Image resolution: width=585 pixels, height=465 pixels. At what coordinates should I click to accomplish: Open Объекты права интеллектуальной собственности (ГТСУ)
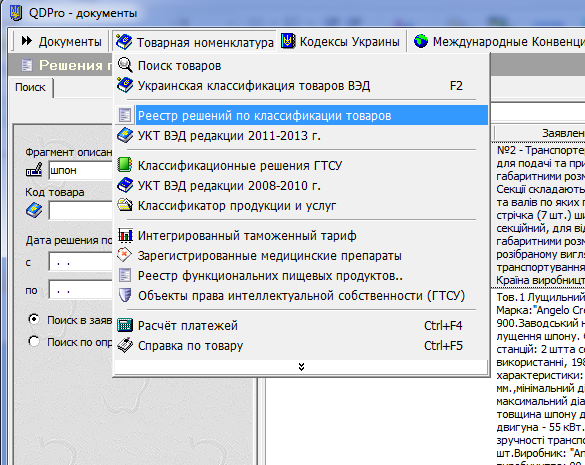pyautogui.click(x=301, y=296)
